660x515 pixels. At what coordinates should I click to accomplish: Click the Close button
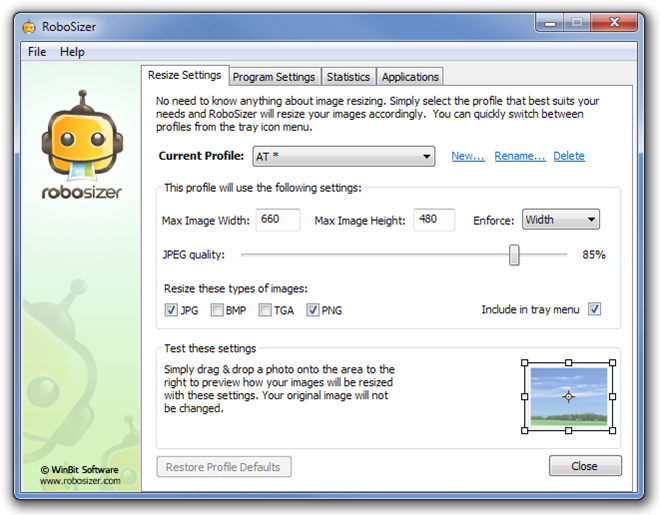[x=585, y=466]
